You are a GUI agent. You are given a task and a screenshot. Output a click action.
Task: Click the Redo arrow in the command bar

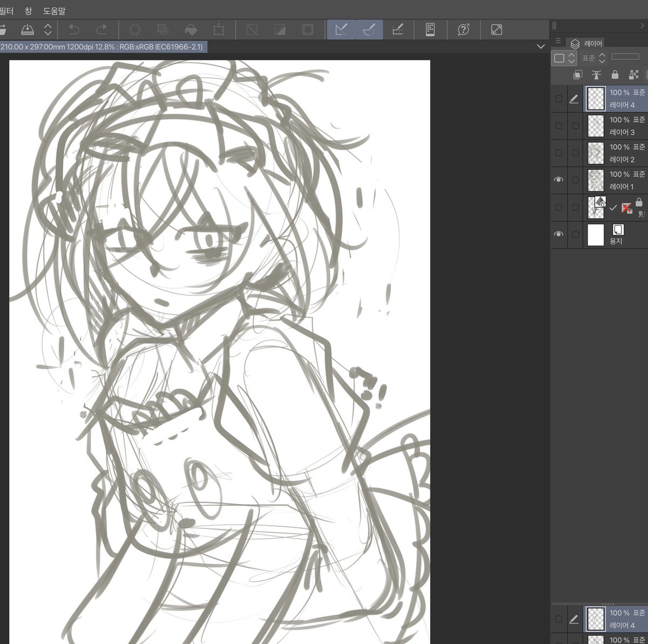pos(102,30)
